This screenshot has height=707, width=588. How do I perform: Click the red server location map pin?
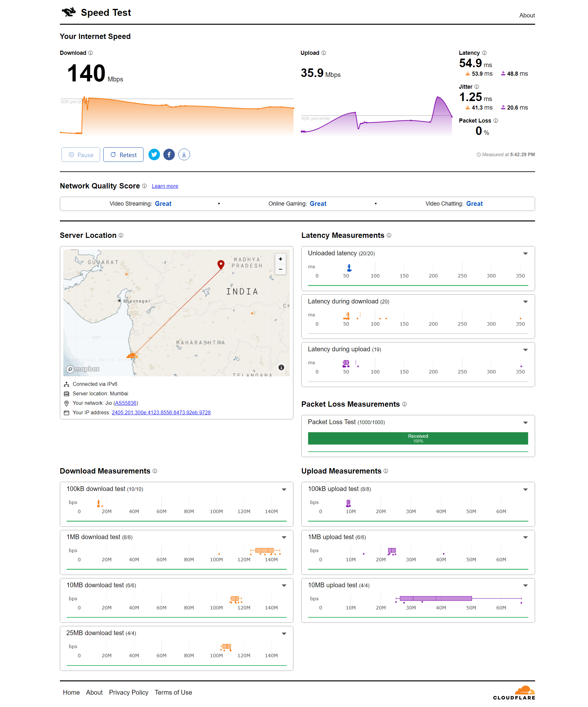pyautogui.click(x=220, y=264)
